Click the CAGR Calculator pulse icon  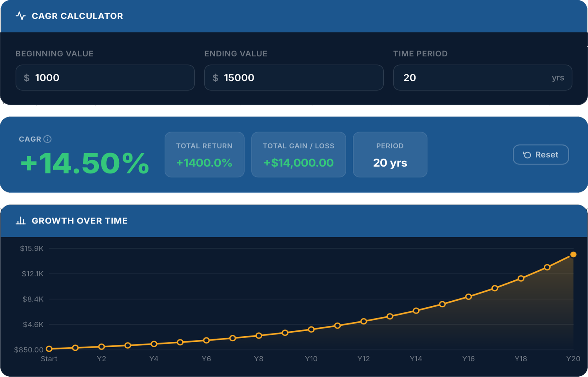point(21,16)
